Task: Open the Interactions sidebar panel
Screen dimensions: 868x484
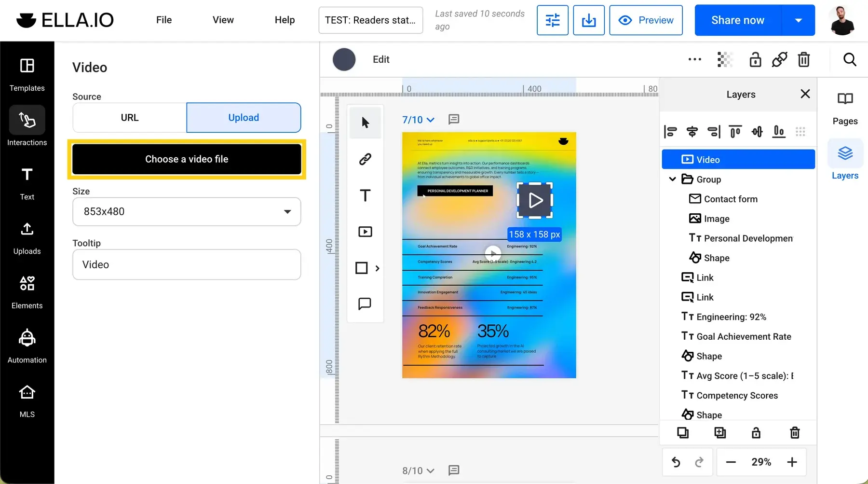Action: coord(27,126)
